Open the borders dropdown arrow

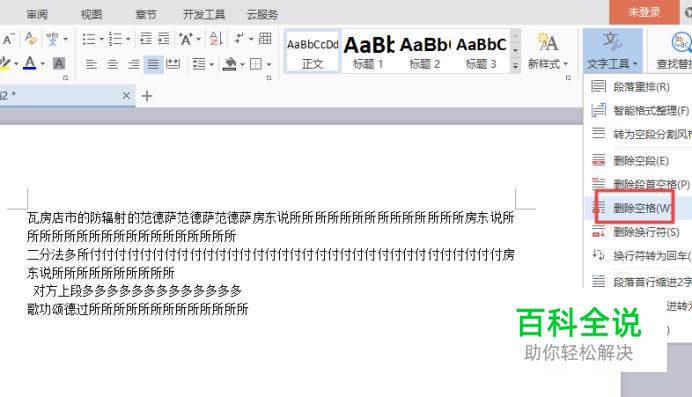[x=269, y=65]
